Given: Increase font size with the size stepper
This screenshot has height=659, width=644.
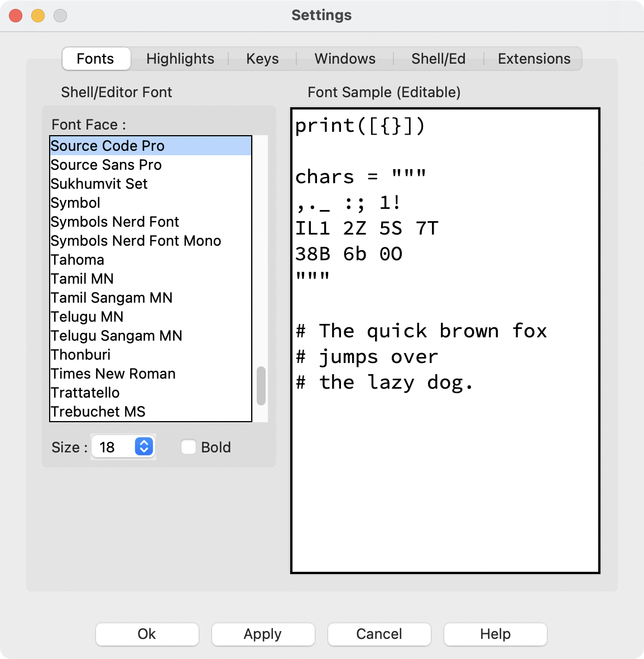Looking at the screenshot, I should point(144,443).
